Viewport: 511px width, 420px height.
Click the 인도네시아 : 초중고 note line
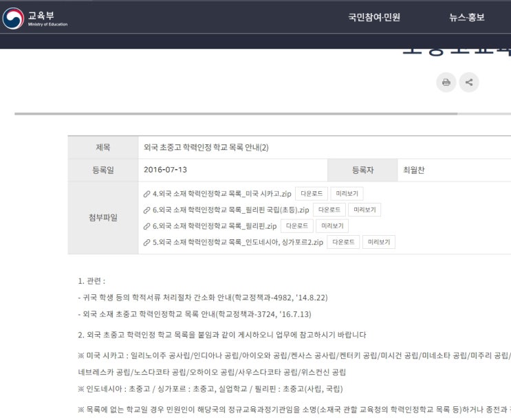coord(210,389)
